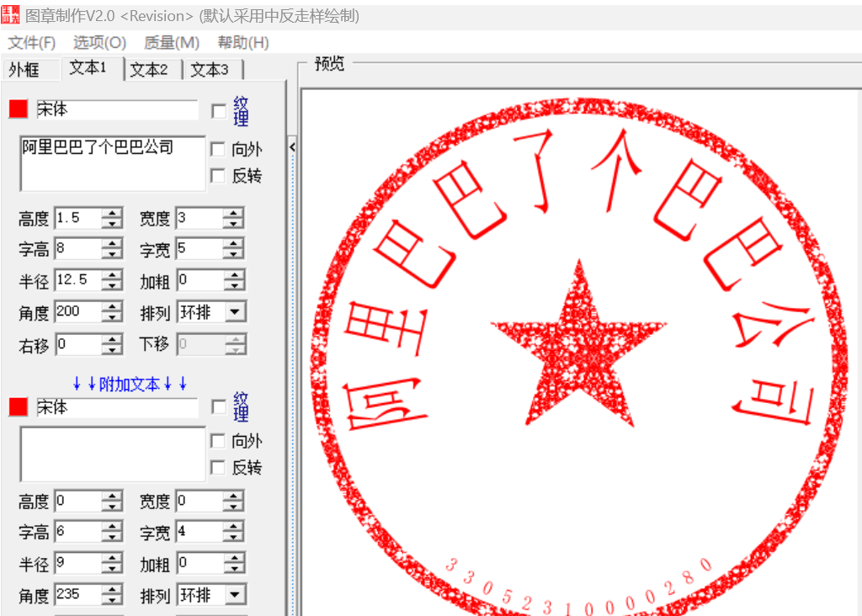Open the main text 排列 dropdown 环排
The image size is (862, 616).
pyautogui.click(x=236, y=312)
